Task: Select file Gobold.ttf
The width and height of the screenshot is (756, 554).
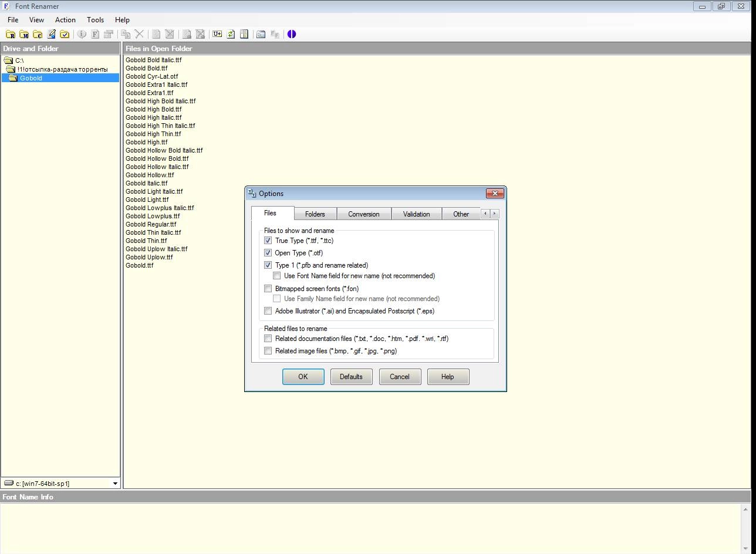Action: coord(140,265)
